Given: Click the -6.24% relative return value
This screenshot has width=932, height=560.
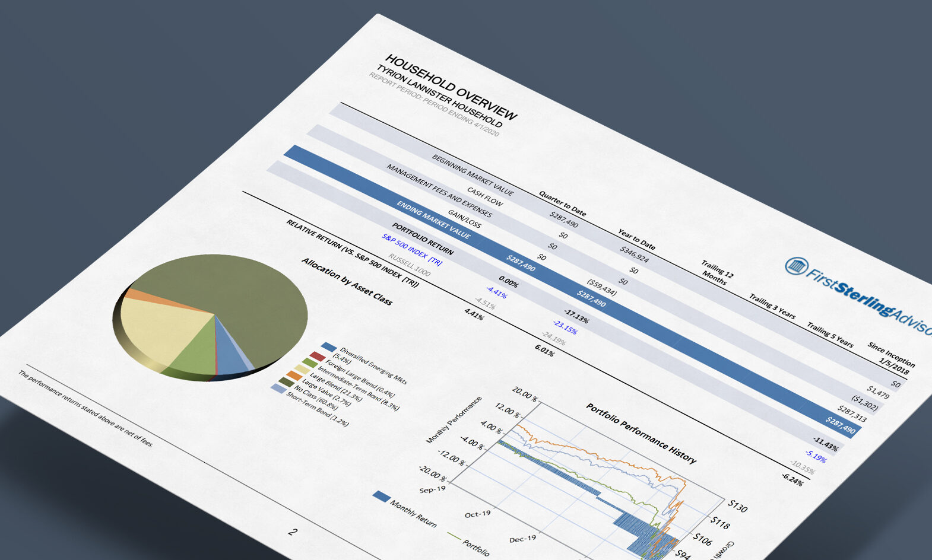Looking at the screenshot, I should pos(792,479).
